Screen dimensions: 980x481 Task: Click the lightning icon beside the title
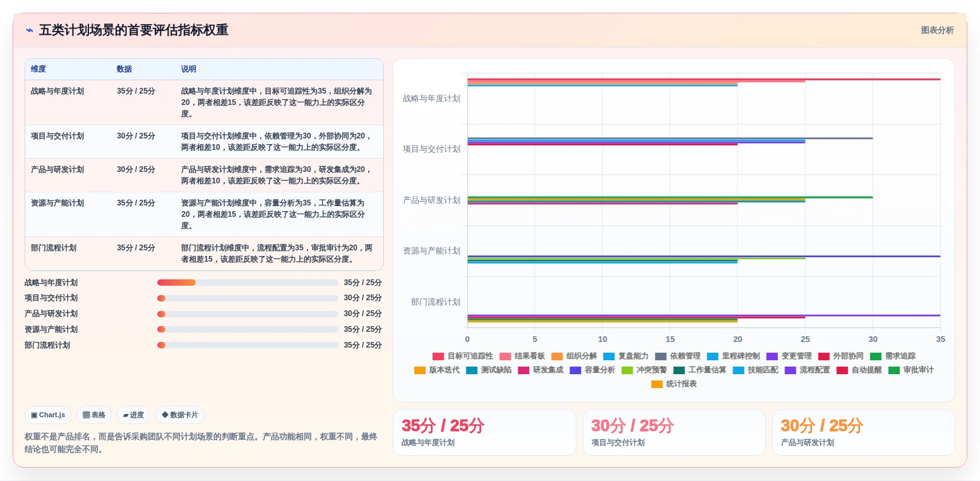tap(30, 30)
